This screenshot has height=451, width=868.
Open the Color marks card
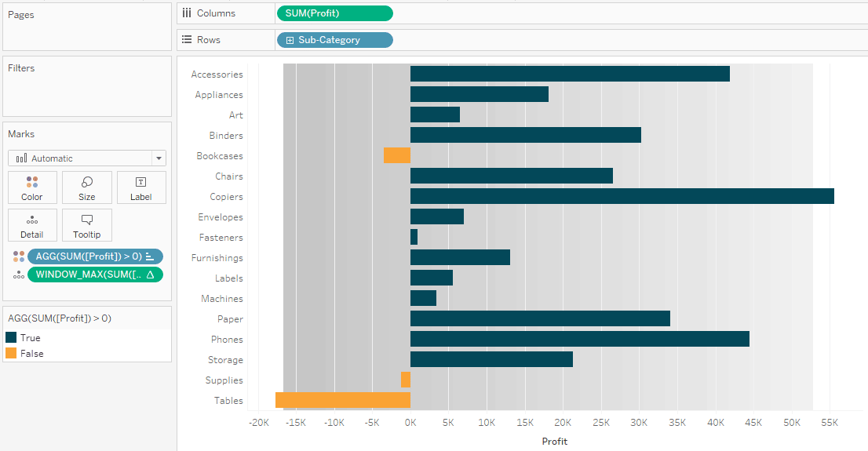32,187
